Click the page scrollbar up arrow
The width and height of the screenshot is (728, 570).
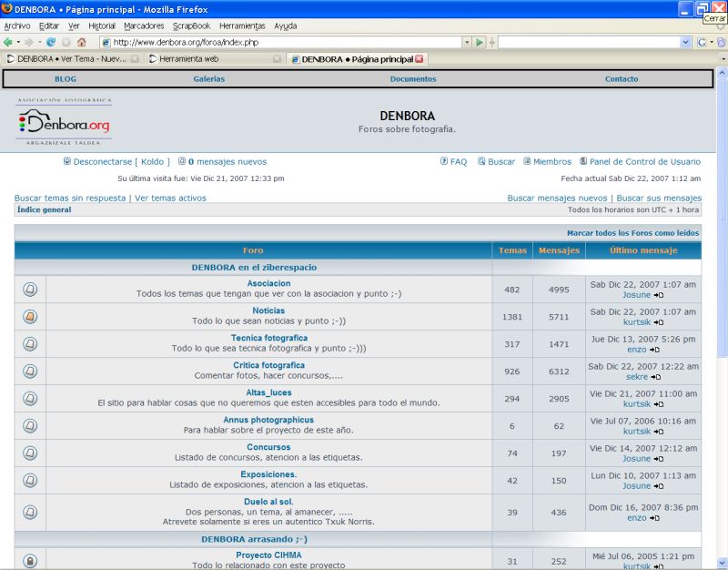coord(722,73)
